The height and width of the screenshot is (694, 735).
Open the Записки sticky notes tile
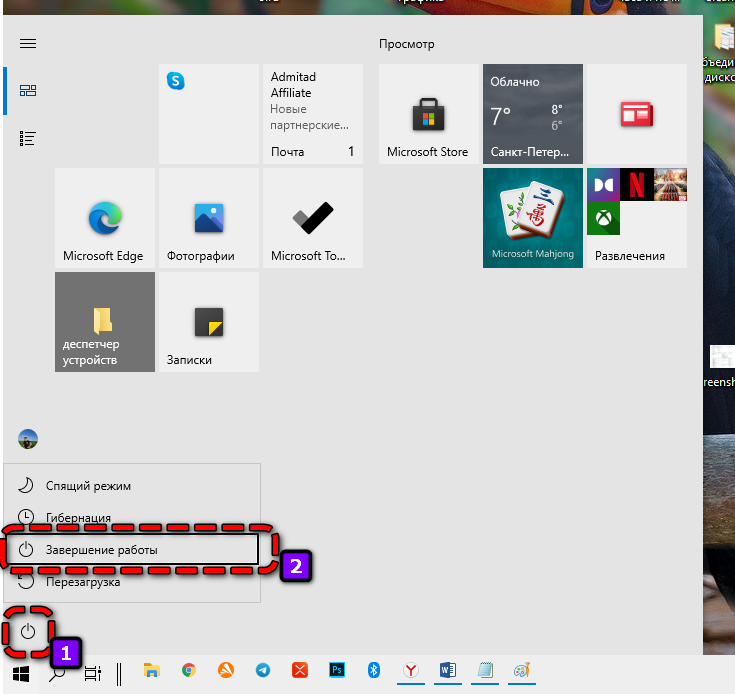click(209, 322)
